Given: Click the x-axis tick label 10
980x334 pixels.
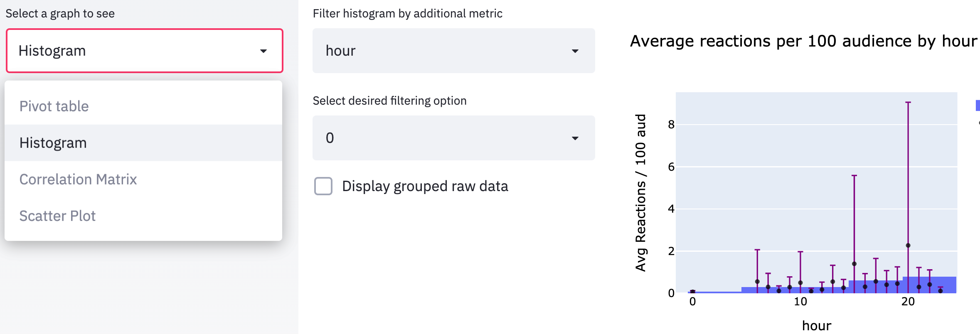Looking at the screenshot, I should click(x=800, y=302).
